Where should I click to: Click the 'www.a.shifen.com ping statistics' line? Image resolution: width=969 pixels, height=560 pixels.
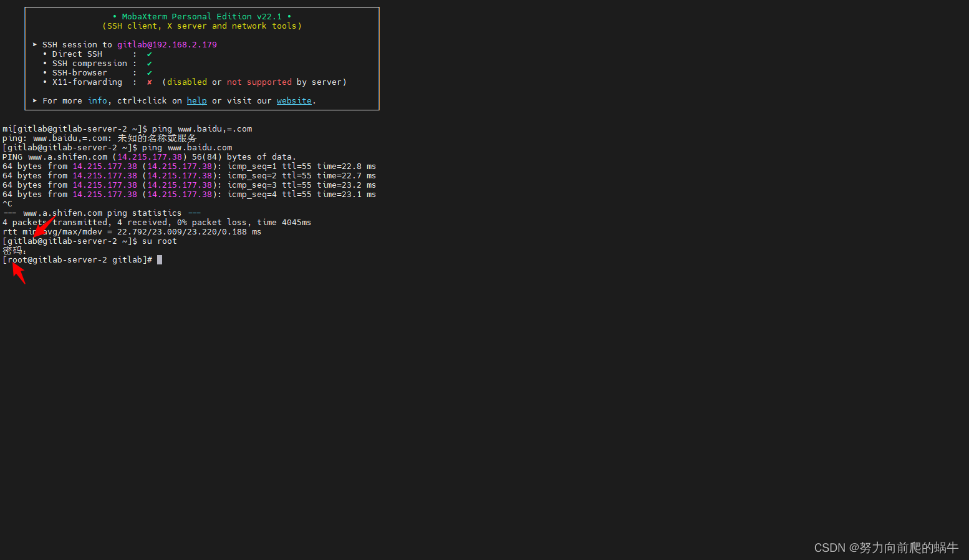tap(102, 213)
